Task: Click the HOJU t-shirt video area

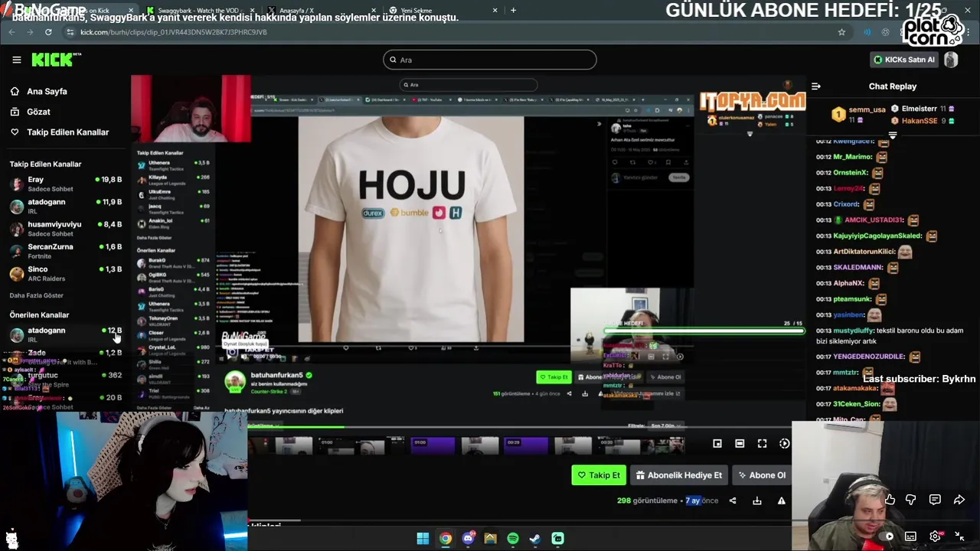Action: pyautogui.click(x=411, y=228)
